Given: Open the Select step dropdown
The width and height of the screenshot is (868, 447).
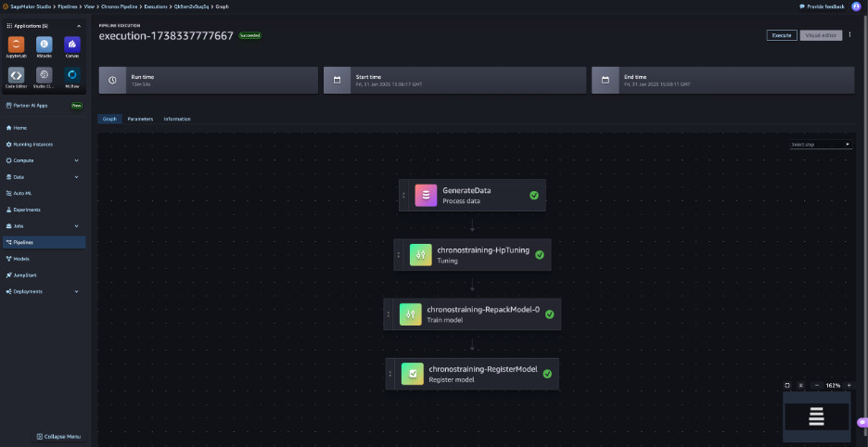Looking at the screenshot, I should pyautogui.click(x=820, y=145).
